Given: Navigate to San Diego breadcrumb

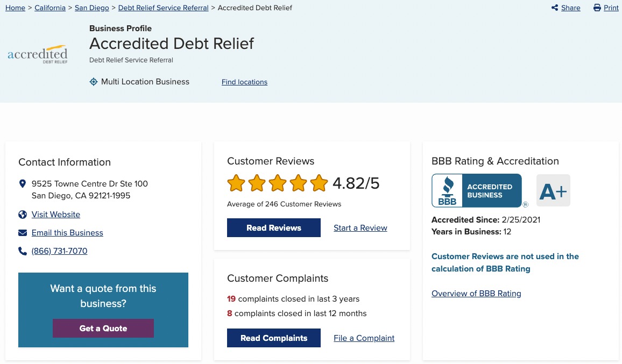Looking at the screenshot, I should coord(92,8).
